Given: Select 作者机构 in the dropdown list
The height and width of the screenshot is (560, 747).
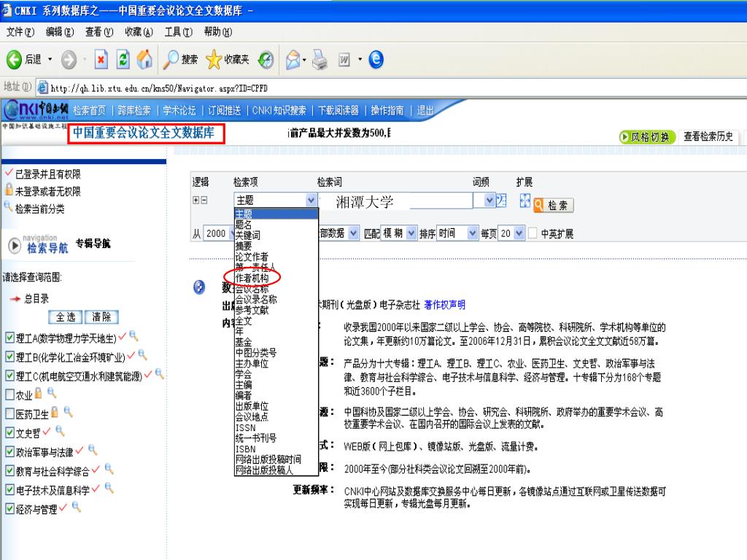Looking at the screenshot, I should (252, 278).
